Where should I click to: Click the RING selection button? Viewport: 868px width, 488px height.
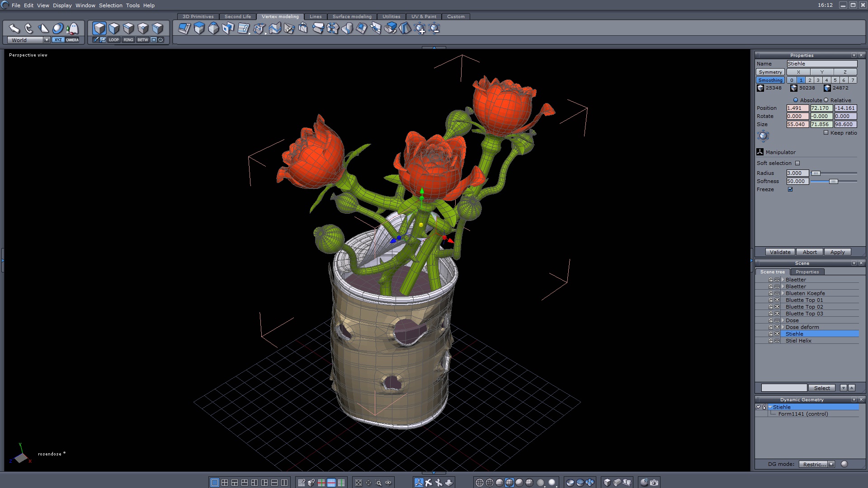(x=128, y=40)
